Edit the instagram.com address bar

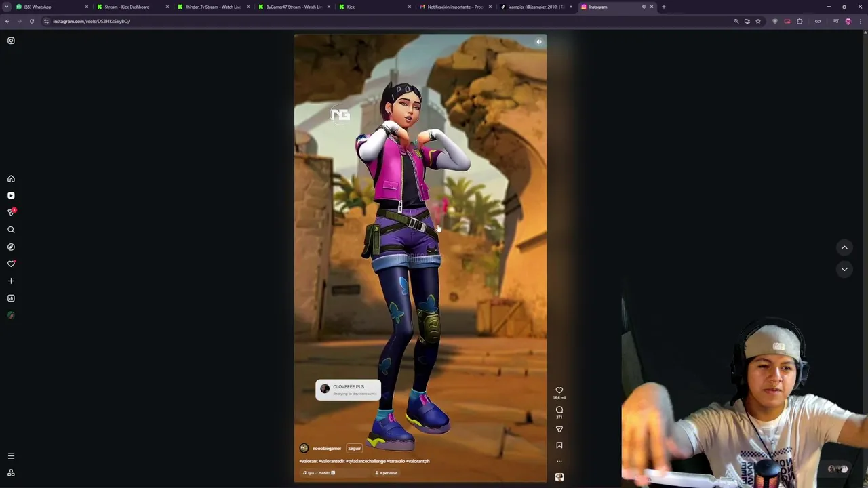[x=387, y=21]
